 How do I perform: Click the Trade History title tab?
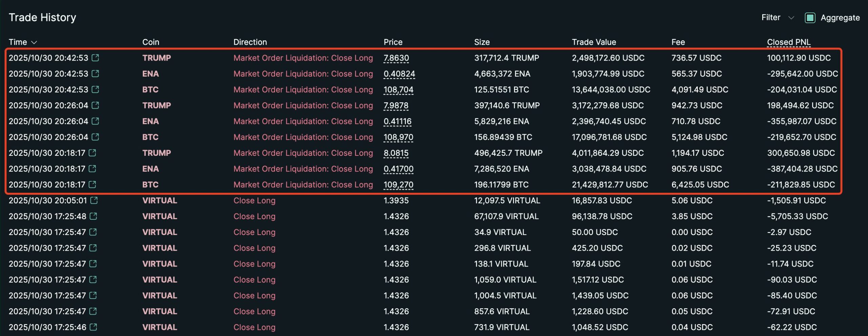tap(42, 18)
